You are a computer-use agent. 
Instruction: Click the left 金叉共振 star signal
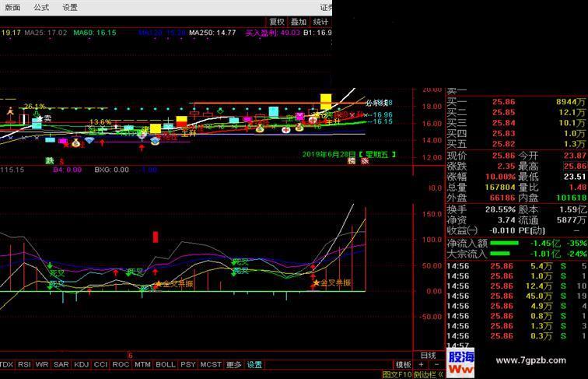(x=174, y=284)
